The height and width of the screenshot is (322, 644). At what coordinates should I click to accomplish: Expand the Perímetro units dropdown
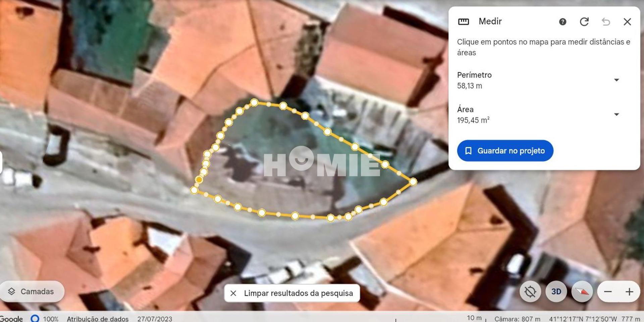coord(616,80)
